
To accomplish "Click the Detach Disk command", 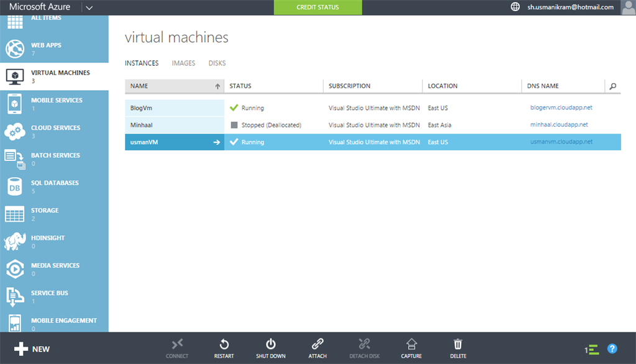I will pos(364,348).
